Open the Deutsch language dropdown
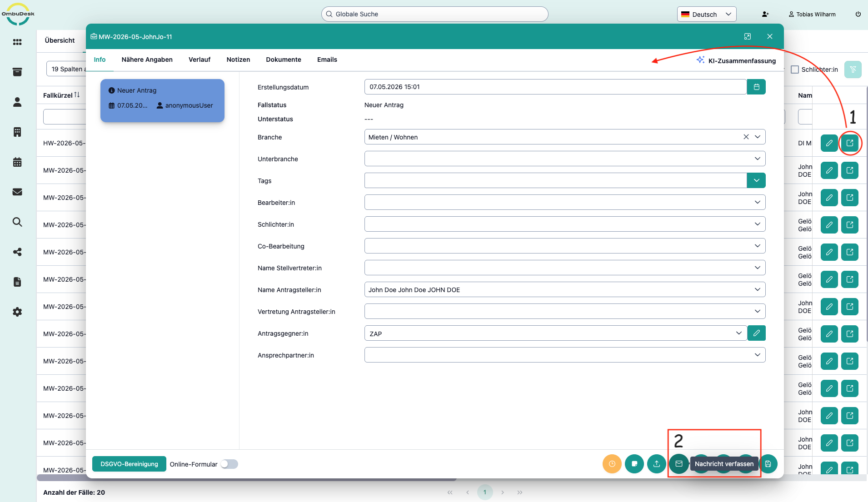 click(706, 14)
